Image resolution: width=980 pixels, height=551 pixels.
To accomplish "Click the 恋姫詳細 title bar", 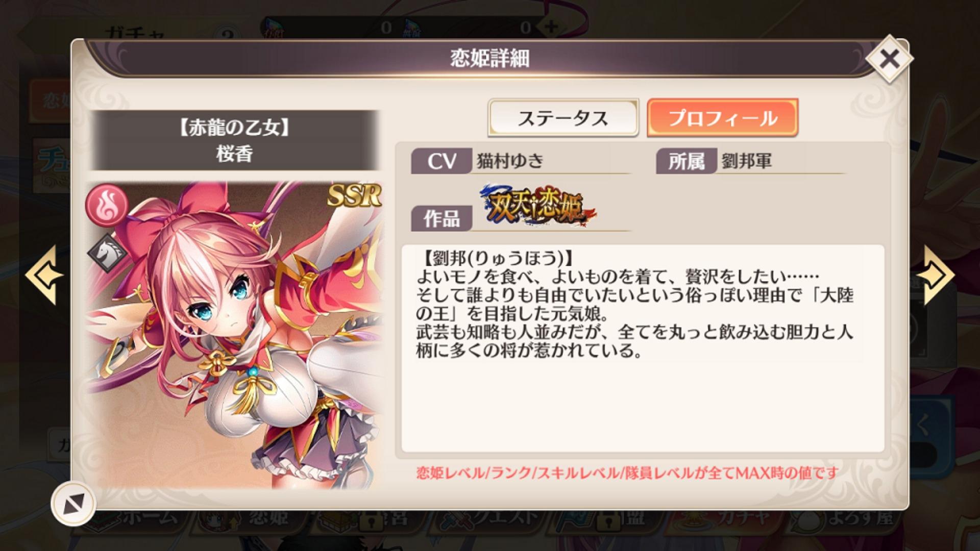I will click(x=489, y=58).
